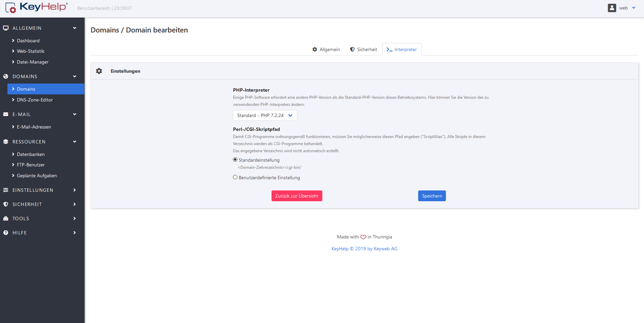Open the KeyHelp © 2019 by Keyweb AG link
Image resolution: width=644 pixels, height=323 pixels.
point(364,249)
